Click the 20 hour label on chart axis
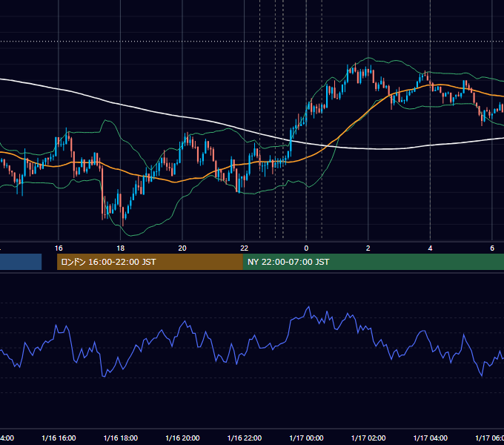Viewport: 504px width, 445px height. 182,248
